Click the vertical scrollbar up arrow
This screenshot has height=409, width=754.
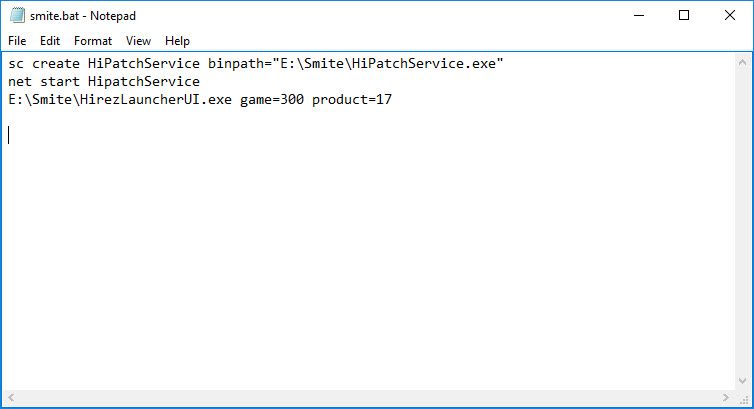(742, 62)
